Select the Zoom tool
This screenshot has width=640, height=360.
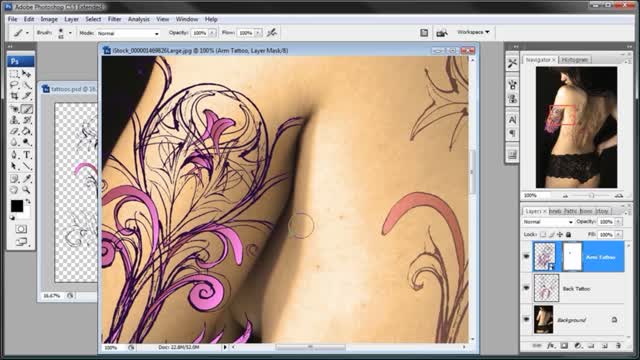coord(27,190)
